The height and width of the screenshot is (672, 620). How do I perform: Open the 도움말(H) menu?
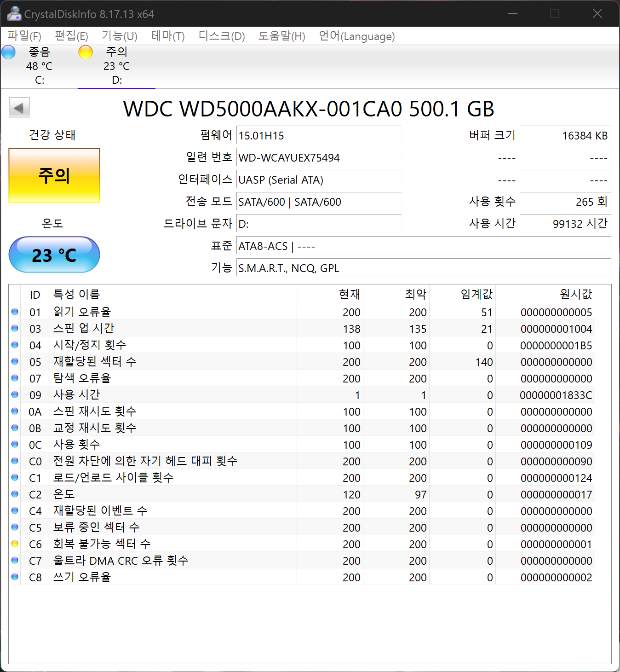coord(282,36)
